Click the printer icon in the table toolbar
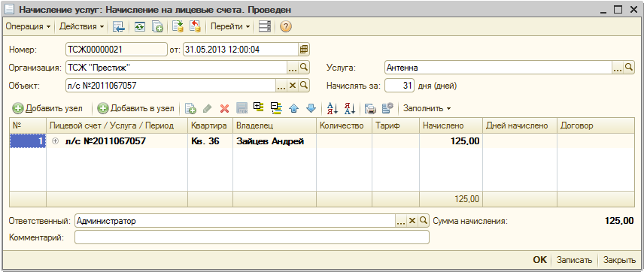 (x=370, y=108)
